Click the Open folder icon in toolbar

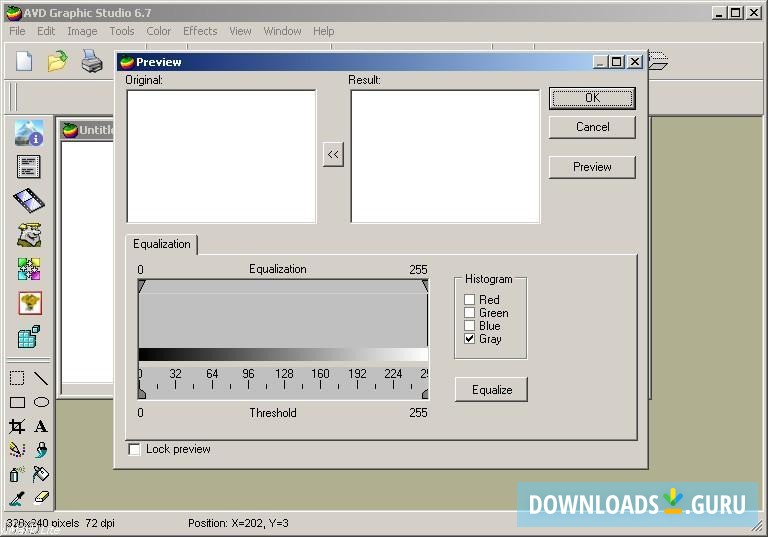[58, 61]
